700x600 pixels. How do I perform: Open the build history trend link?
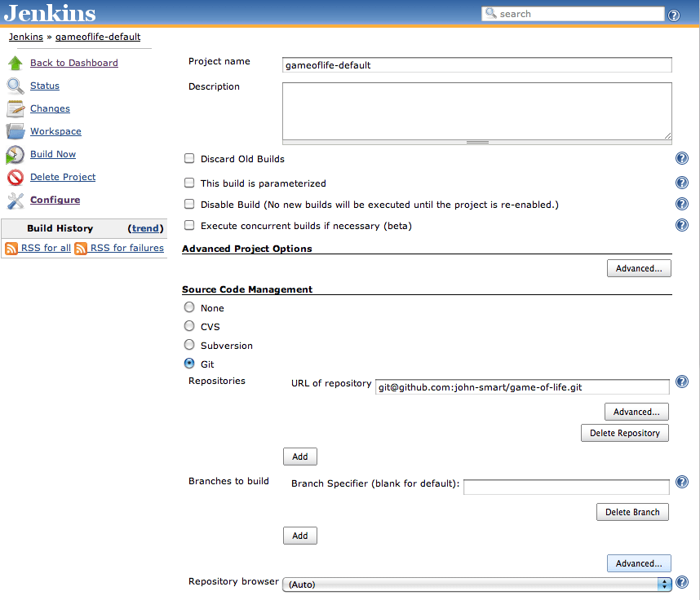point(146,228)
